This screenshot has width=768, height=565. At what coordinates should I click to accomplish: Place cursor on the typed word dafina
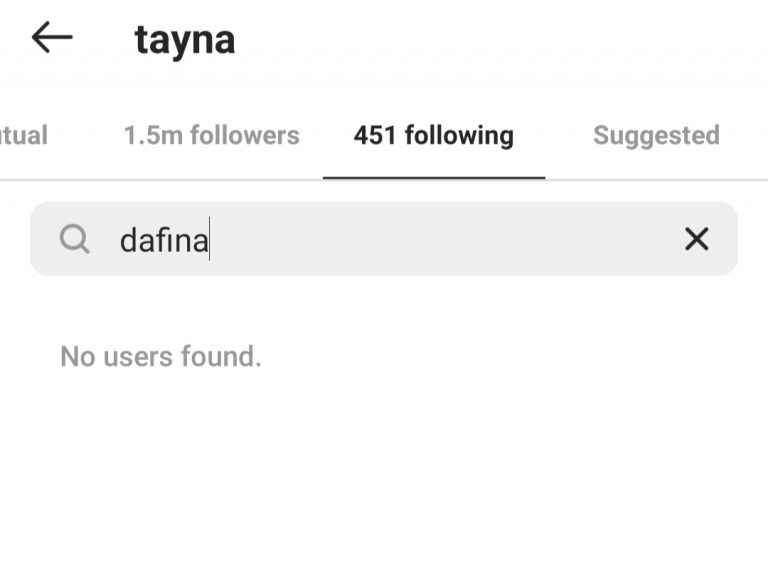(164, 240)
